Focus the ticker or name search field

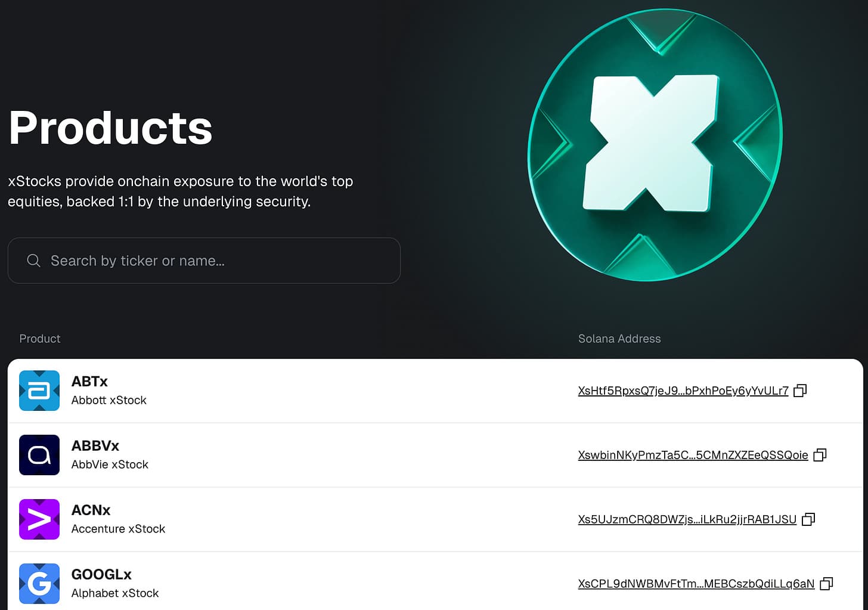click(204, 261)
